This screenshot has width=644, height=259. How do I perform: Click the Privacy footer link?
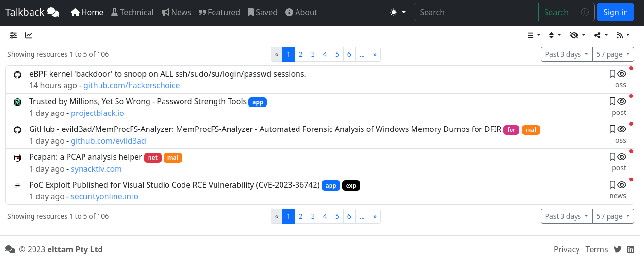click(566, 249)
